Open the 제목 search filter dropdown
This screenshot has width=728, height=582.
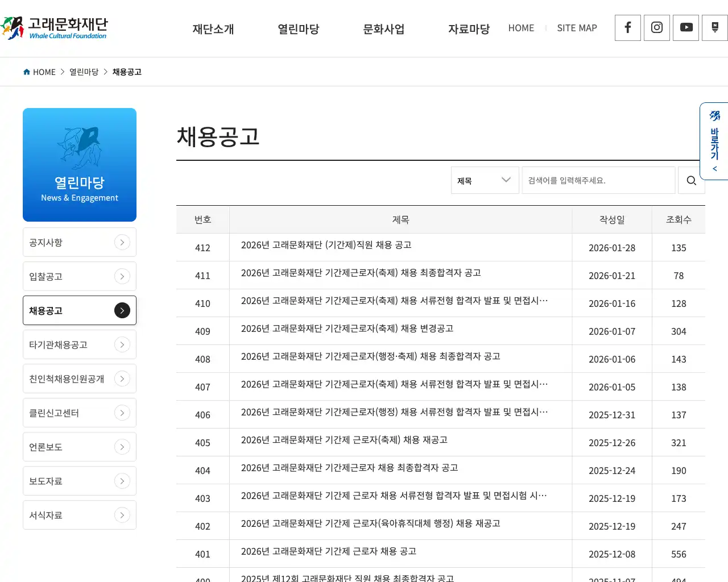(485, 180)
